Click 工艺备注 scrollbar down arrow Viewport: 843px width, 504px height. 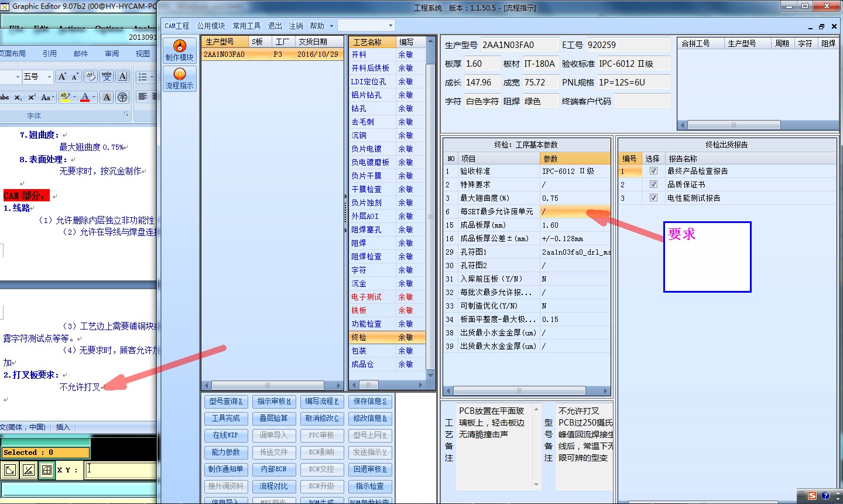pos(537,485)
